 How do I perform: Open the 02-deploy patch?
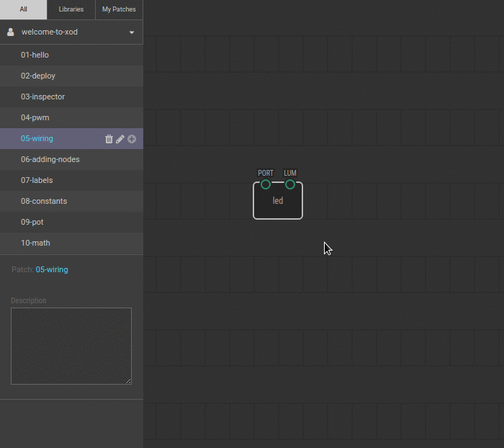point(38,76)
